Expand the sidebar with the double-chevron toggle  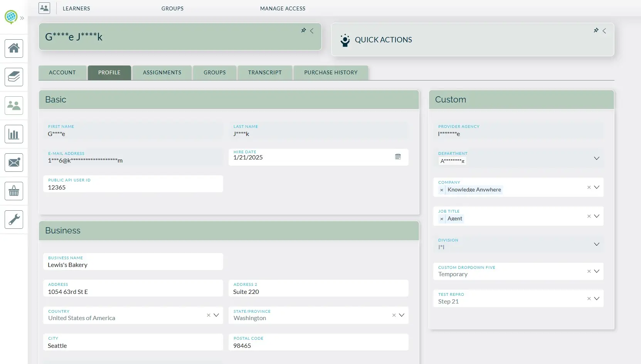[x=22, y=18]
